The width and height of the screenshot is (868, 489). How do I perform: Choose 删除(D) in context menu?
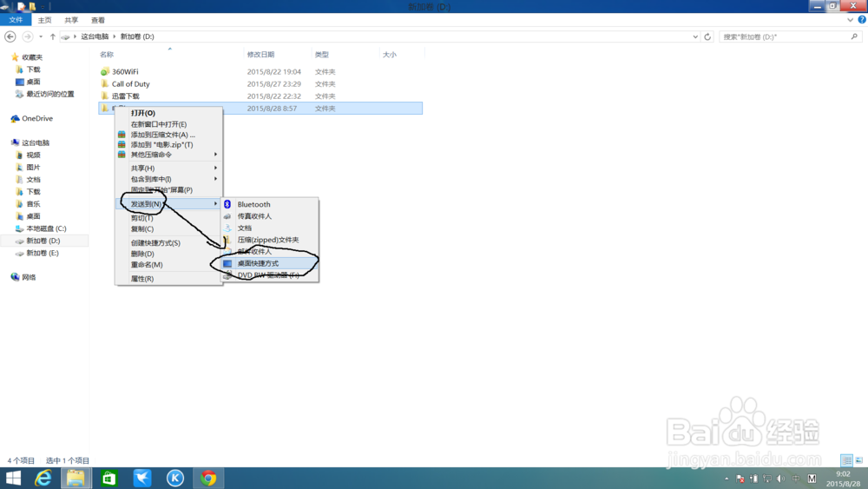pyautogui.click(x=169, y=254)
